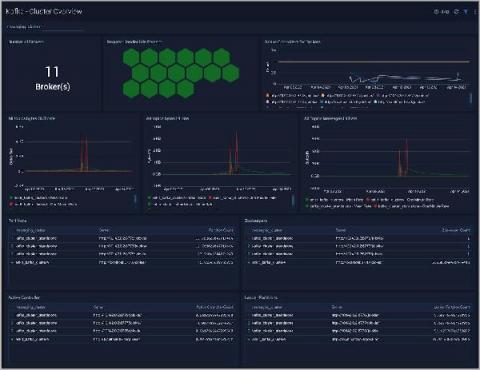Sort Active Controller table by messaging_cluster column
This screenshot has width=480, height=370.
31,307
